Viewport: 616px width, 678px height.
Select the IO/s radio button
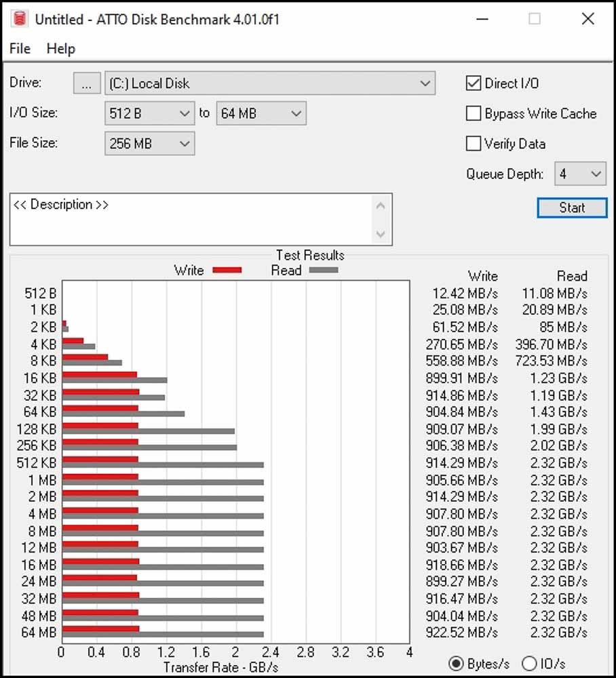pos(529,663)
